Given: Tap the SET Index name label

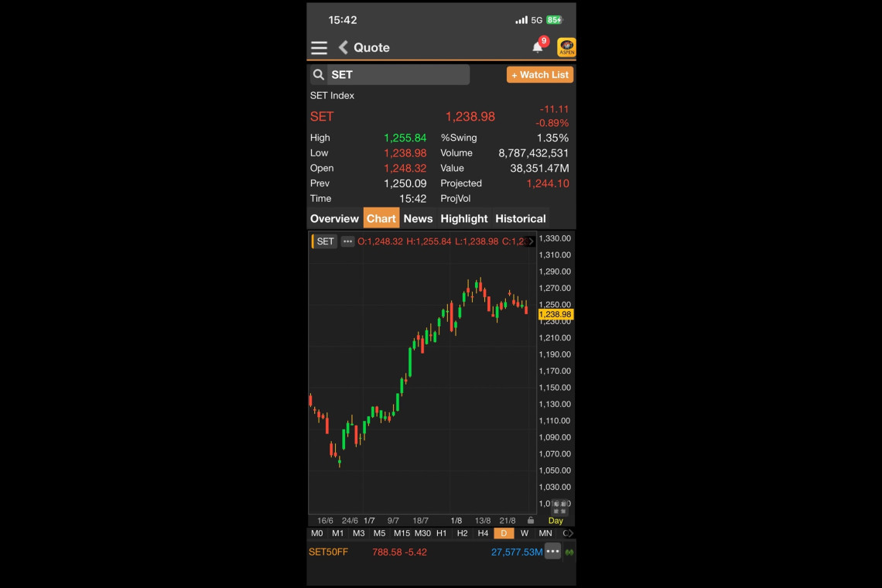Looking at the screenshot, I should click(333, 96).
